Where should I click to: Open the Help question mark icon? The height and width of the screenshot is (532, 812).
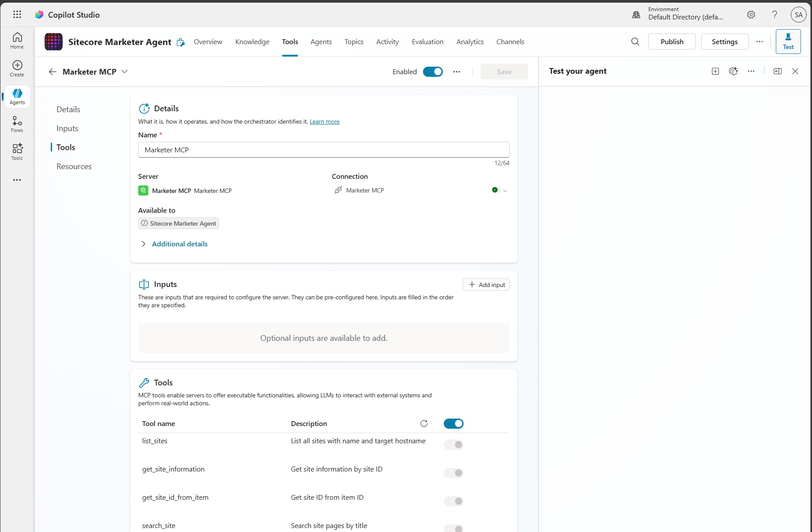774,15
